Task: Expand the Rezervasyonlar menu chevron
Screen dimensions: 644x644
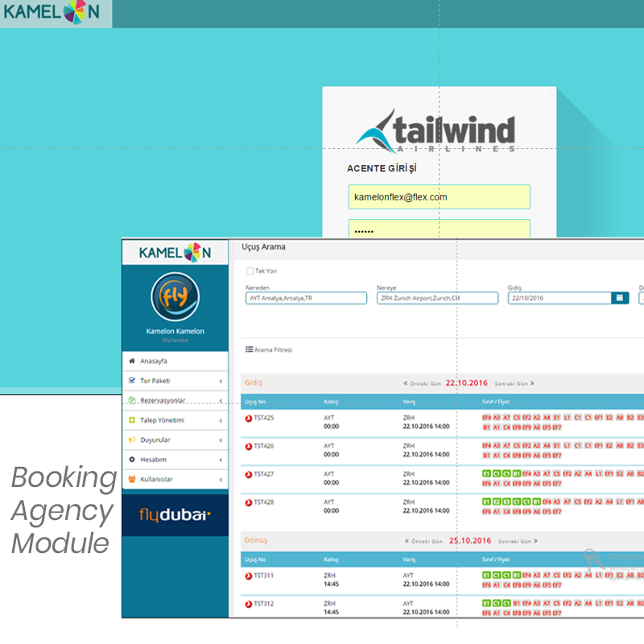Action: 221,400
